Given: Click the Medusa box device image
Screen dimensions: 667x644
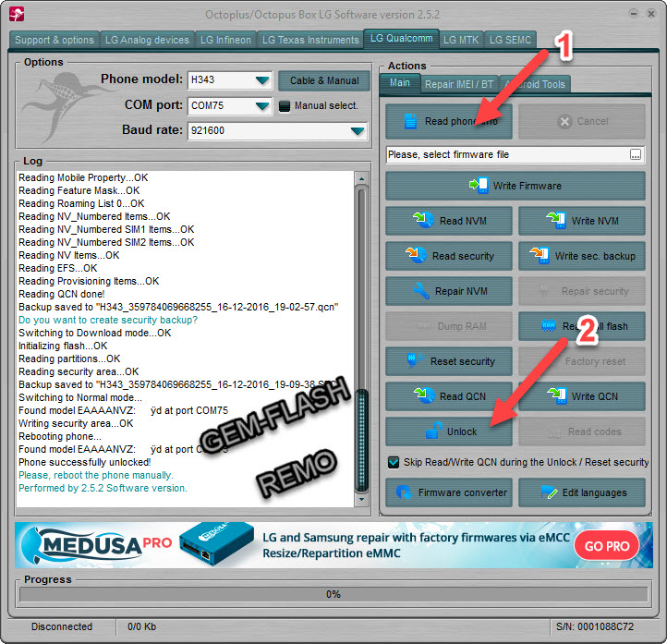Looking at the screenshot, I should (x=216, y=544).
